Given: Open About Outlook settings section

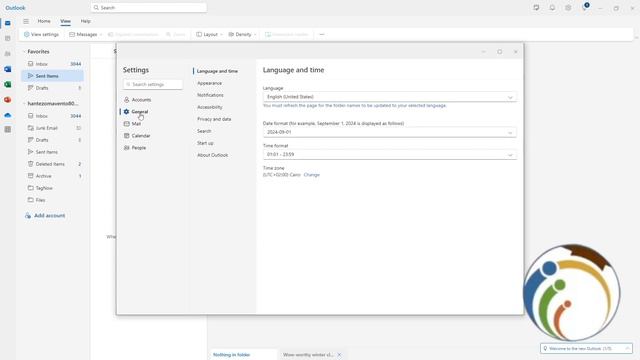Looking at the screenshot, I should point(213,155).
